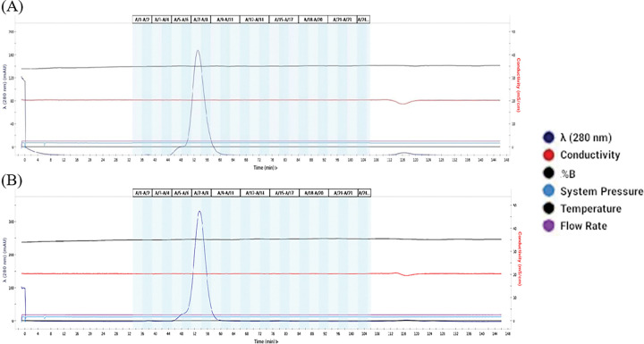Select the 'Flow Rate' legend label
The width and height of the screenshot is (644, 344).
pos(583,226)
